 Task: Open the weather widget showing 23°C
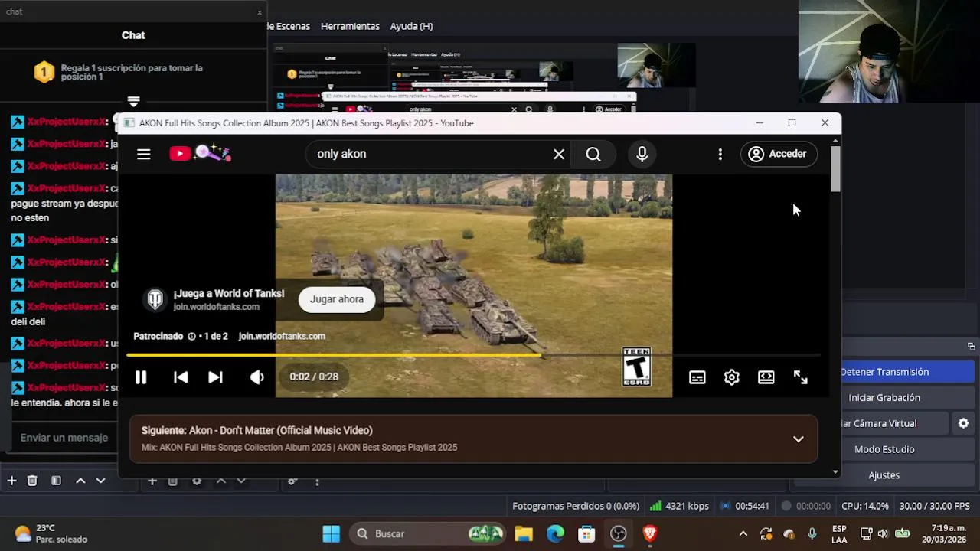pos(51,533)
